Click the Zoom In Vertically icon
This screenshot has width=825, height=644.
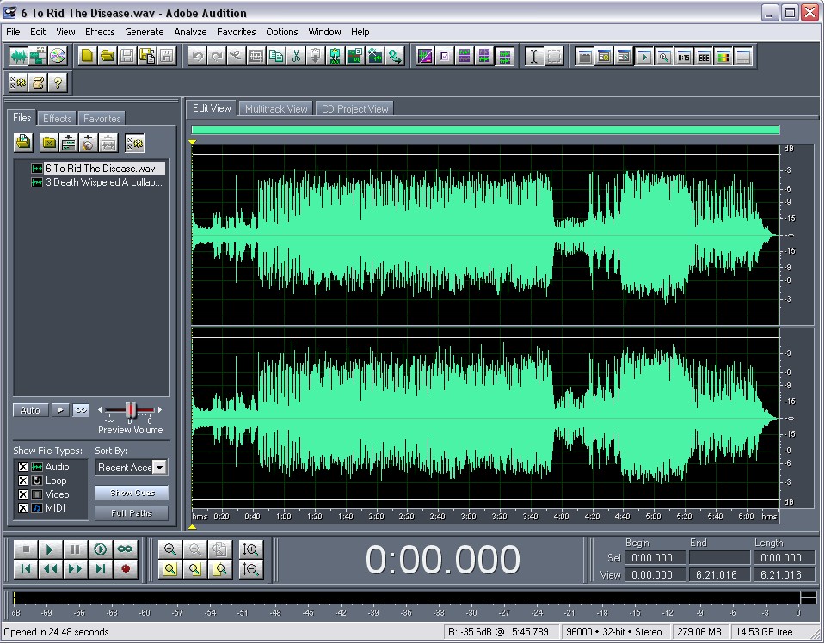click(x=251, y=549)
